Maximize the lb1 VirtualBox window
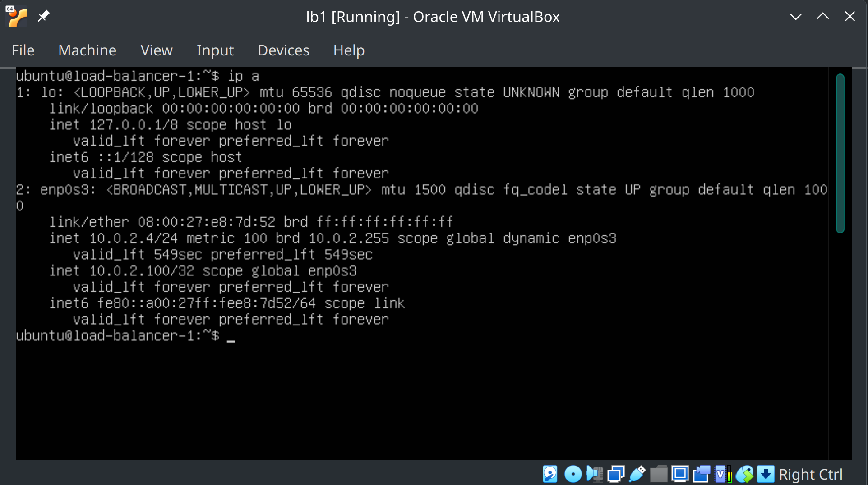Viewport: 868px width, 485px height. [823, 17]
